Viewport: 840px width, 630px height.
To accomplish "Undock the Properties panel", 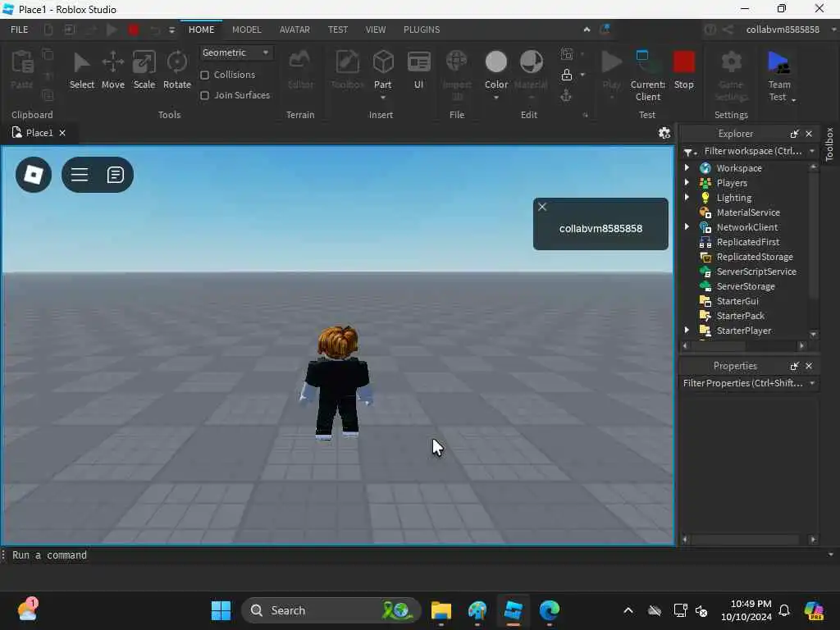I will pos(794,366).
